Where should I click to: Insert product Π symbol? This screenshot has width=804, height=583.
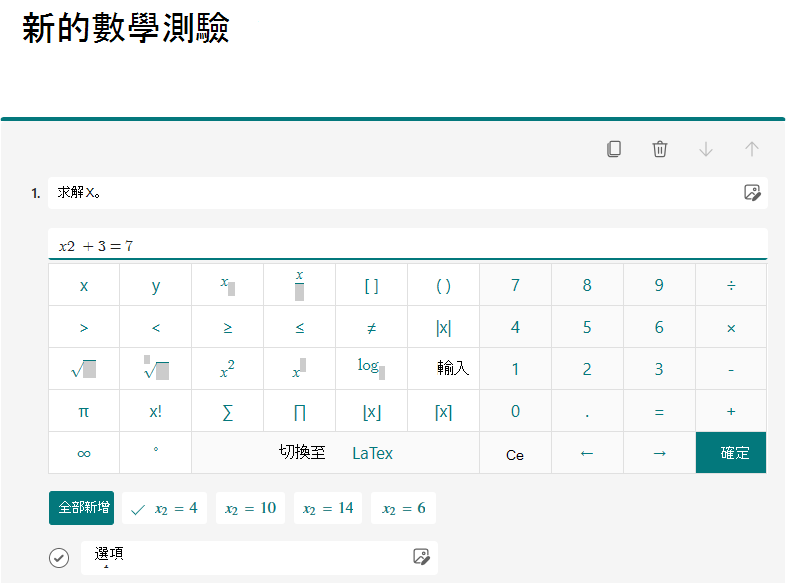point(299,411)
